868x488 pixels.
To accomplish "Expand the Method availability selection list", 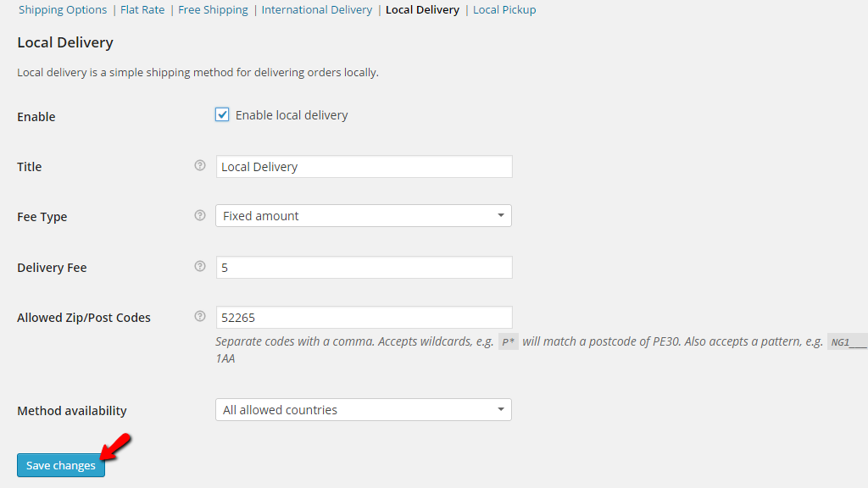I will point(363,409).
